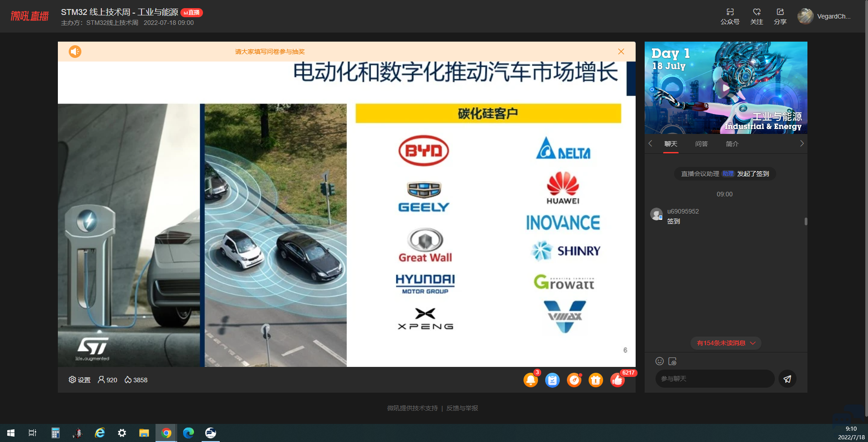Open File Explorer from the taskbar

click(x=144, y=433)
